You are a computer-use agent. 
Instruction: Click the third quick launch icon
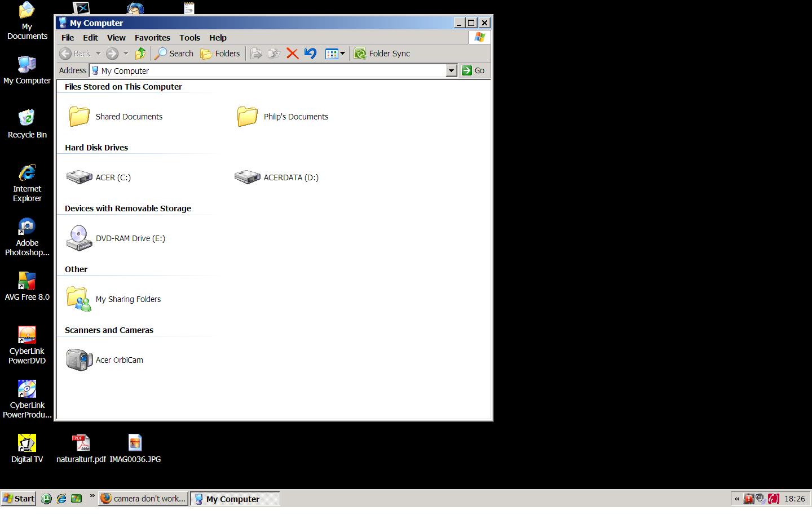(x=76, y=499)
